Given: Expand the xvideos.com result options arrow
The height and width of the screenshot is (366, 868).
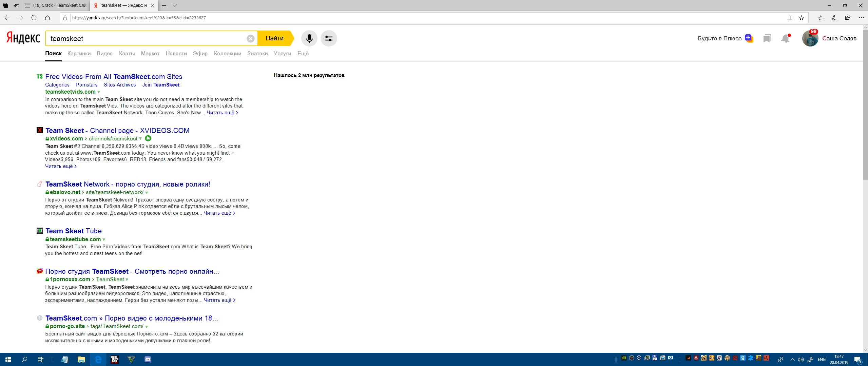Looking at the screenshot, I should (140, 139).
